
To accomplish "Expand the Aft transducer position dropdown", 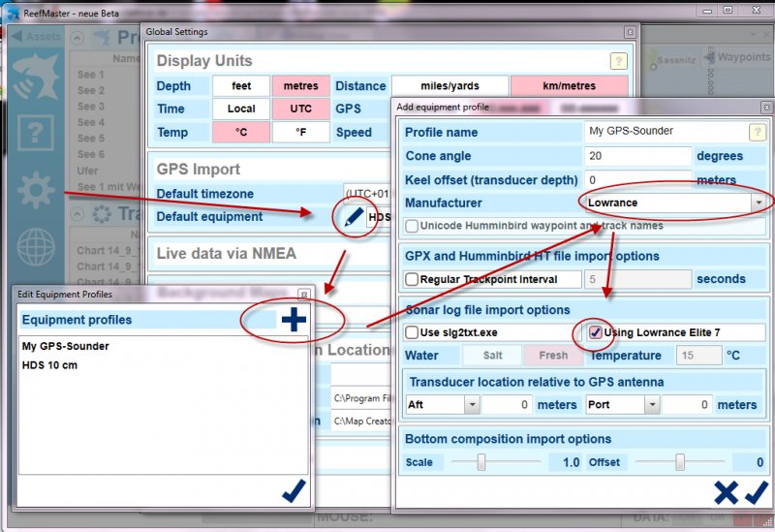I will [x=472, y=404].
